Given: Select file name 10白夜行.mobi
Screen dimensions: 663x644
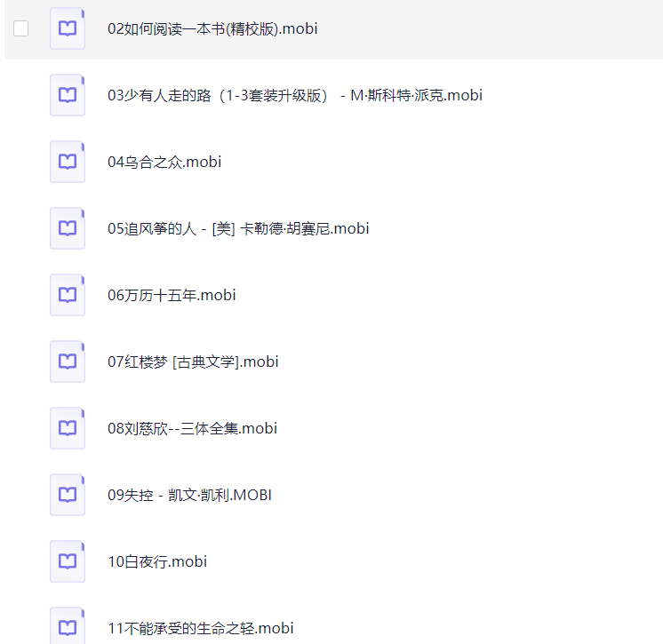Looking at the screenshot, I should click(x=157, y=561).
